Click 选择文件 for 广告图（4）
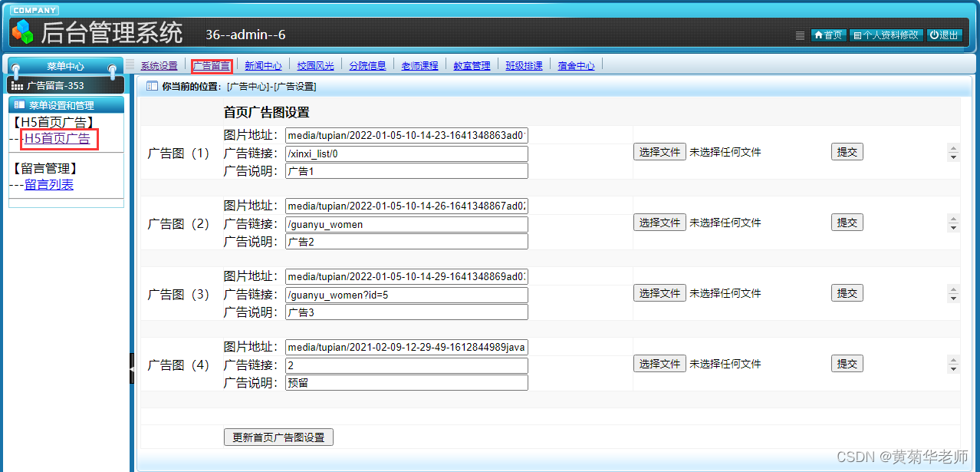Image resolution: width=980 pixels, height=472 pixels. [x=659, y=364]
